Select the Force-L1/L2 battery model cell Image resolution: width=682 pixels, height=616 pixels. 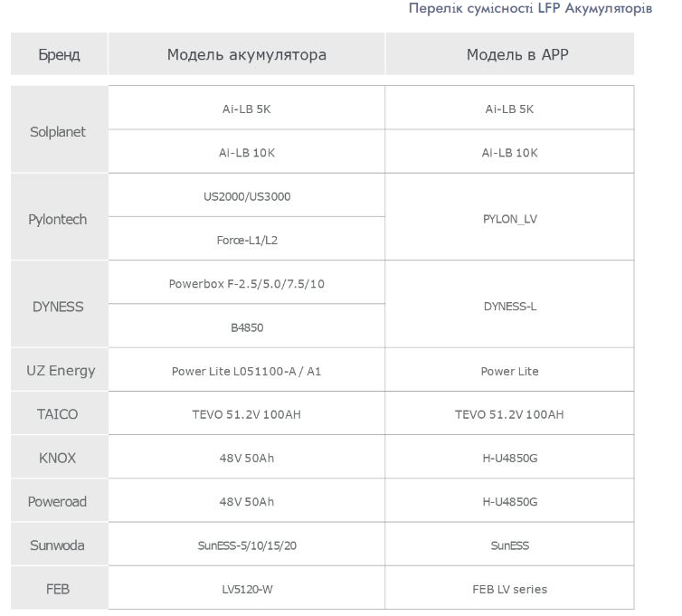pos(247,241)
